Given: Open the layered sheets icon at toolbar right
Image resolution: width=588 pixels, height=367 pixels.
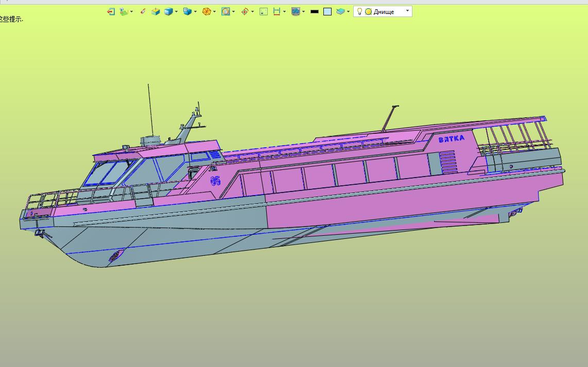Looking at the screenshot, I should click(x=340, y=11).
